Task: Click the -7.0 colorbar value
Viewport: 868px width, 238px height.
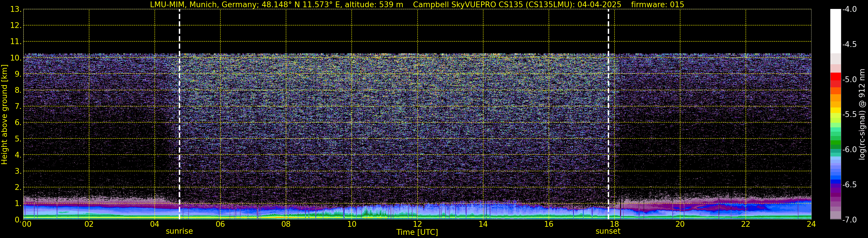Action: [x=850, y=220]
